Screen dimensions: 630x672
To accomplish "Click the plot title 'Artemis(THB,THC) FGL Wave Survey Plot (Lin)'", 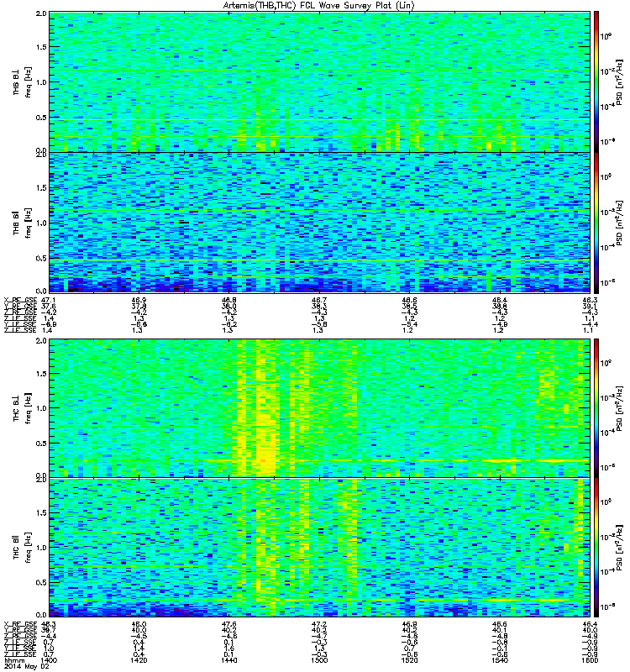I will point(318,6).
